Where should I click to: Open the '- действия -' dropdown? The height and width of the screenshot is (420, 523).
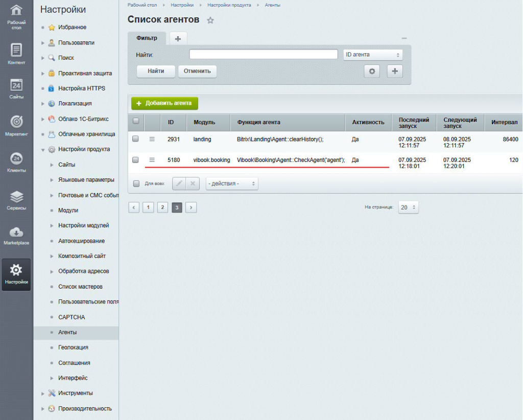(232, 183)
